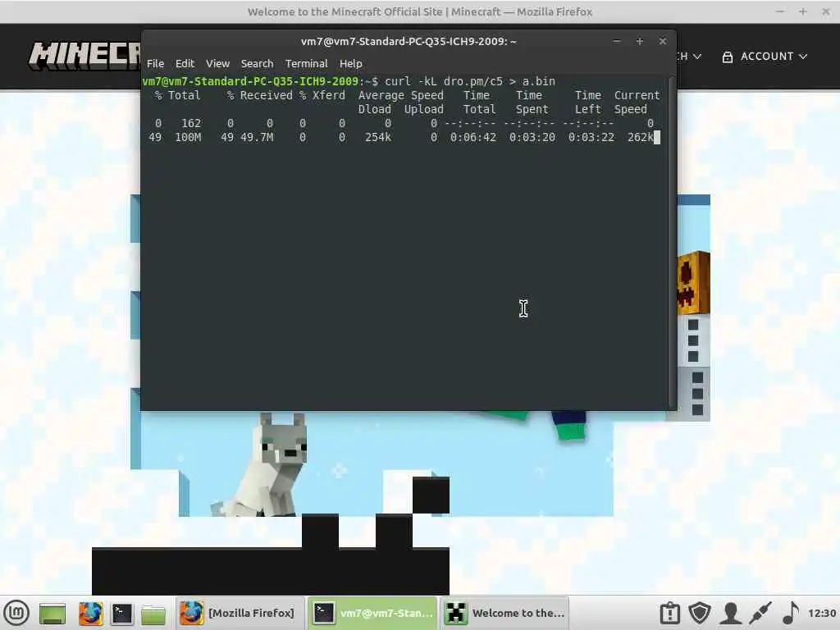Click the Show Desktop panel icon
This screenshot has height=630, width=840.
click(x=52, y=614)
